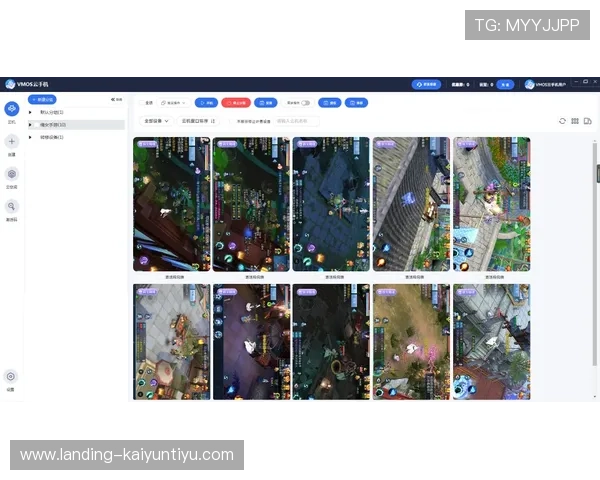This screenshot has width=600, height=480.
Task: Open the 全部设备 dropdown filter
Action: coord(156,121)
